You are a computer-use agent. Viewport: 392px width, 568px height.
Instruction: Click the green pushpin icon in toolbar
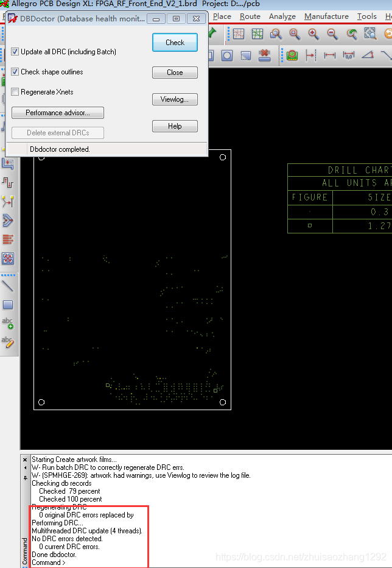212,34
